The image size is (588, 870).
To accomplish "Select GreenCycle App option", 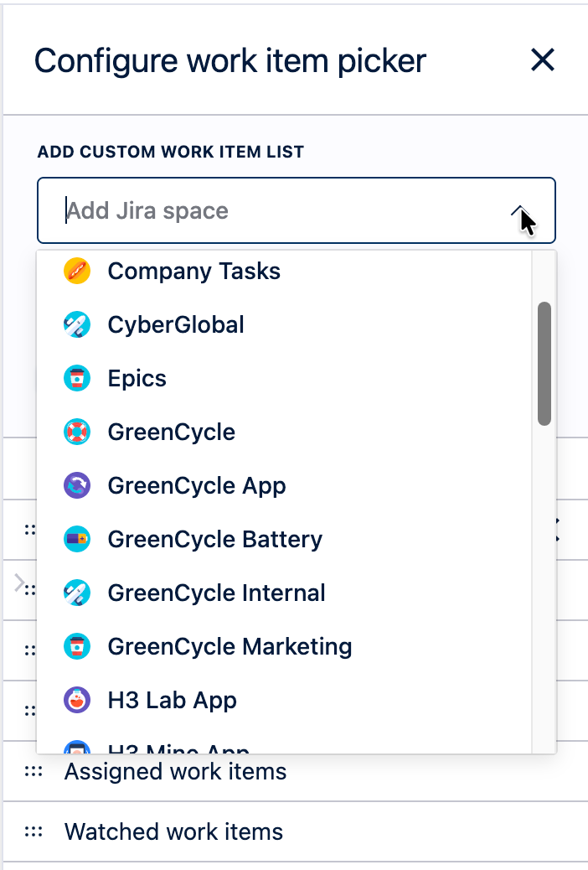I will 283,485.
